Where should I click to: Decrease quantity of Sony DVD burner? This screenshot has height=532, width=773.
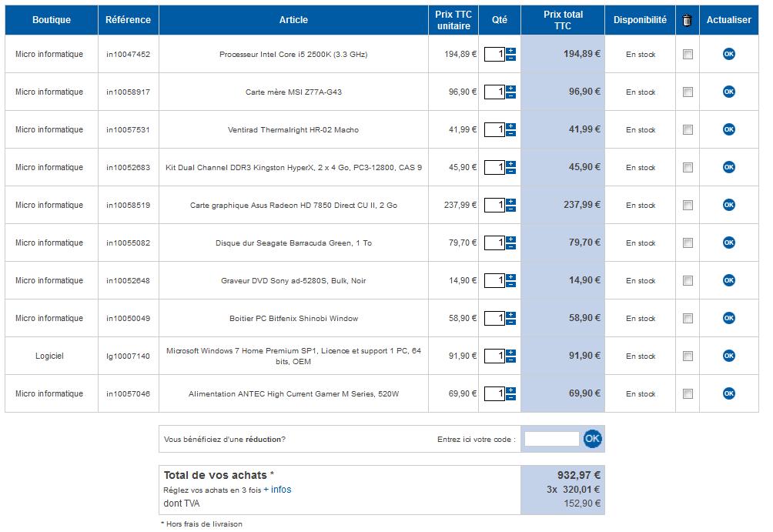click(x=511, y=284)
